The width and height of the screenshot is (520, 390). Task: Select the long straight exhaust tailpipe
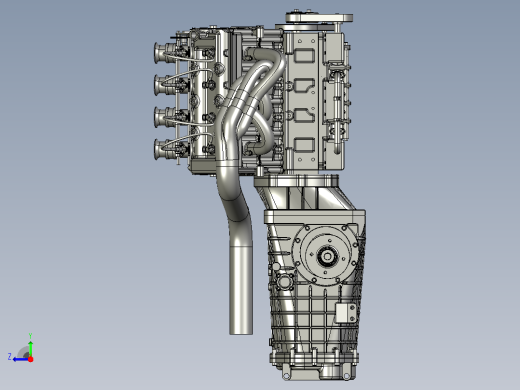pos(241,289)
